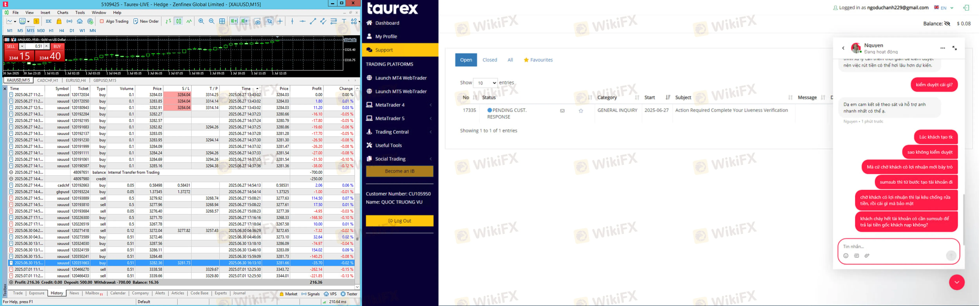
Task: Click the emoji icon in chat box
Action: coord(846,256)
